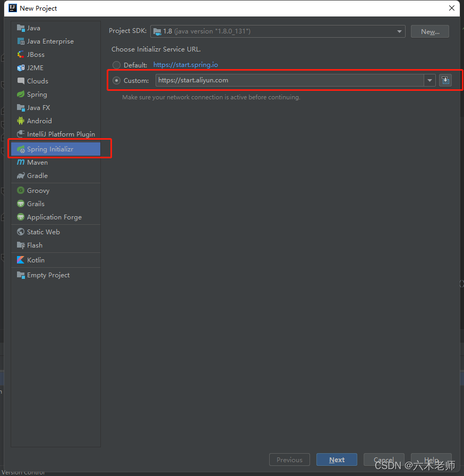
Task: Choose IntelliJ Platform Plugin project type
Action: tap(56, 134)
